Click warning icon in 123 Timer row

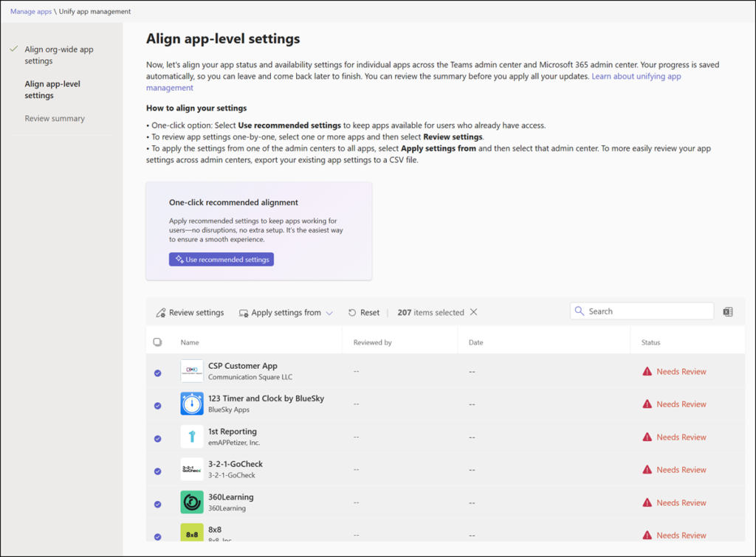coord(647,404)
